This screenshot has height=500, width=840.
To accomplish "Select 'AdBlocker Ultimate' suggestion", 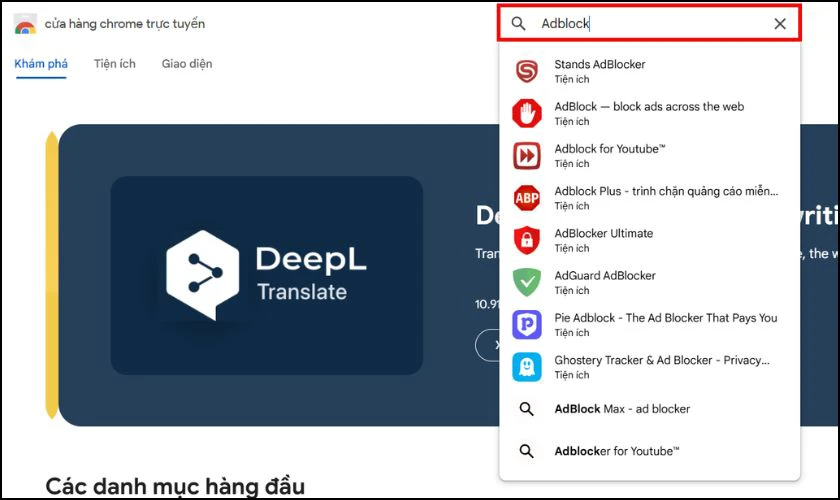I will (x=603, y=234).
